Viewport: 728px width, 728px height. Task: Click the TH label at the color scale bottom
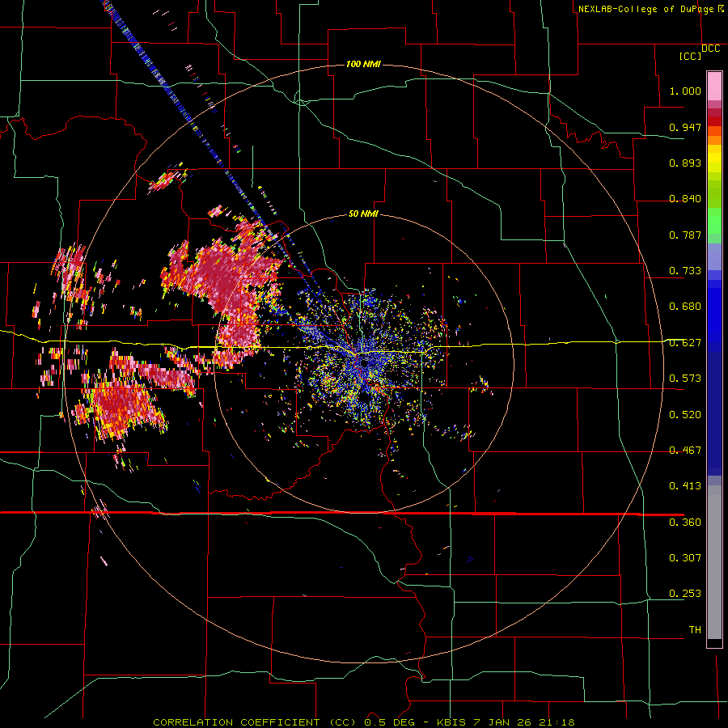[695, 630]
